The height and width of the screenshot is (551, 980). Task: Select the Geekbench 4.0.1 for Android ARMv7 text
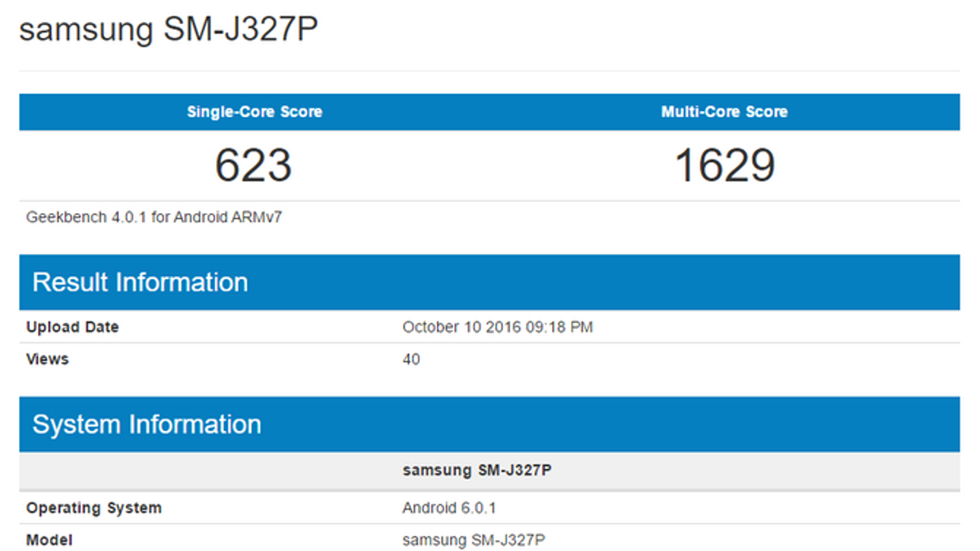pyautogui.click(x=154, y=217)
